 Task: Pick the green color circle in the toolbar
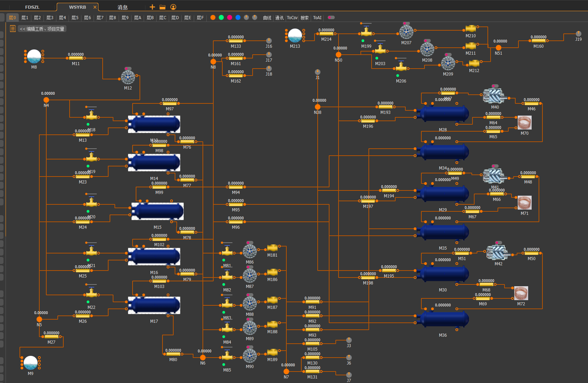click(x=221, y=17)
